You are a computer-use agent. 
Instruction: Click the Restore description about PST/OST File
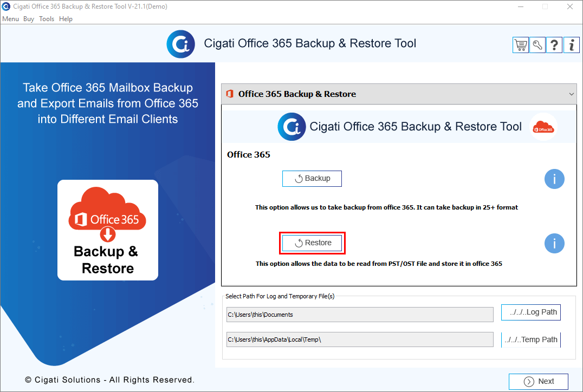[379, 264]
